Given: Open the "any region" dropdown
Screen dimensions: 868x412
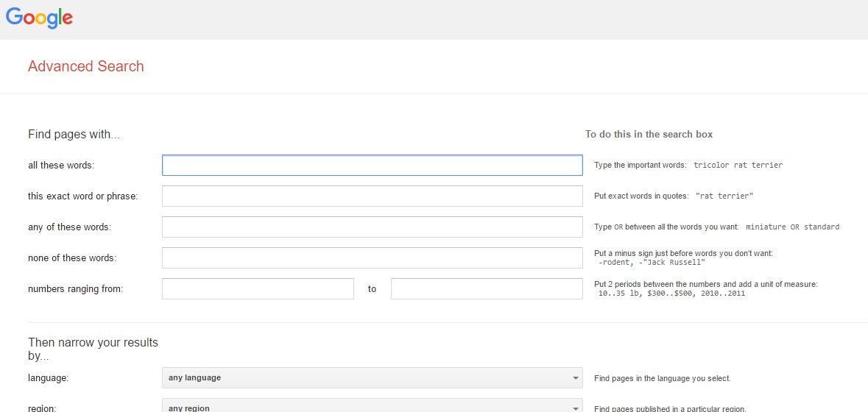Looking at the screenshot, I should tap(372, 406).
